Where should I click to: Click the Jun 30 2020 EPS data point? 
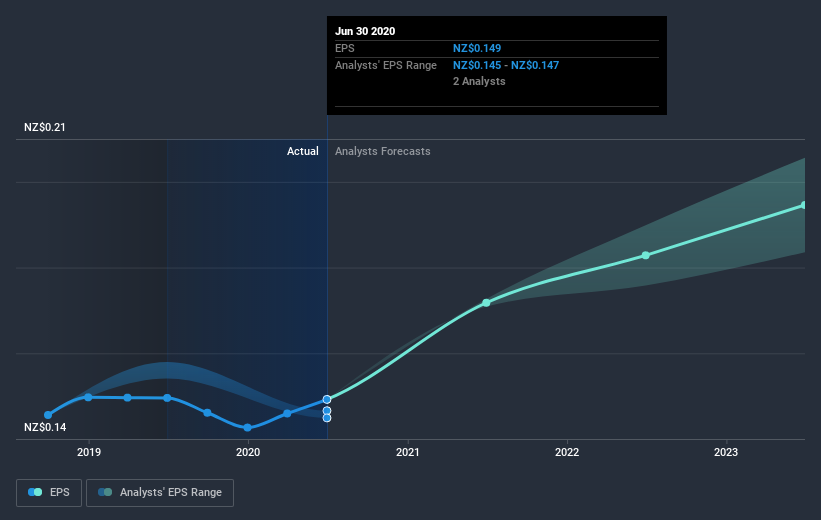click(327, 400)
